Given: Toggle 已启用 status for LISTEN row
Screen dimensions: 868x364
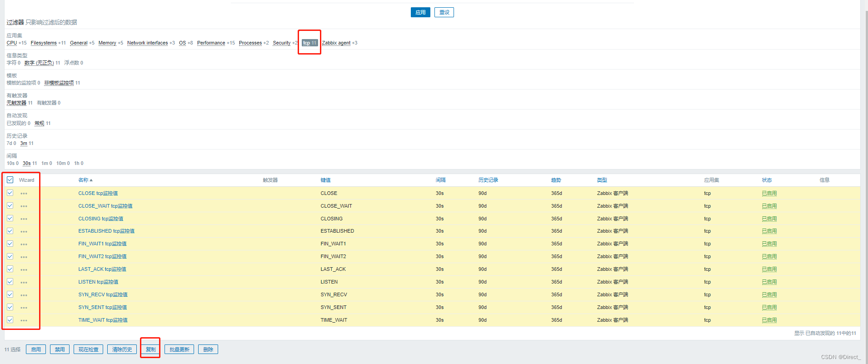Looking at the screenshot, I should pos(769,282).
